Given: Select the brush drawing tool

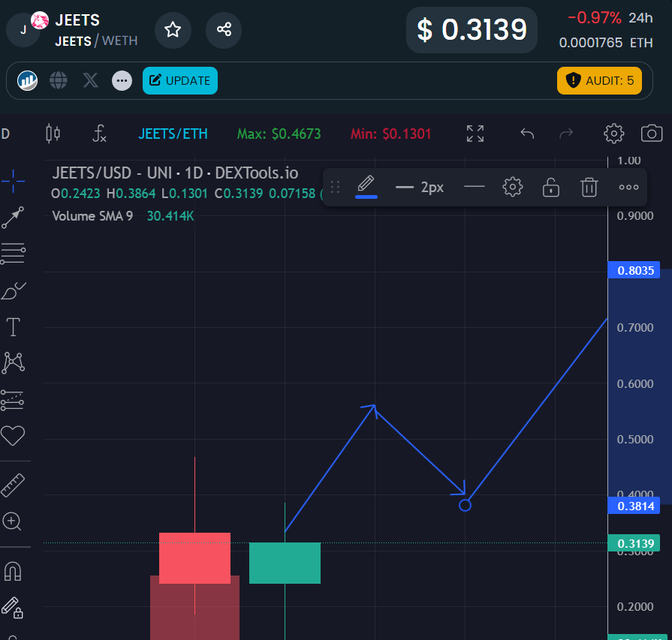Looking at the screenshot, I should click(14, 291).
